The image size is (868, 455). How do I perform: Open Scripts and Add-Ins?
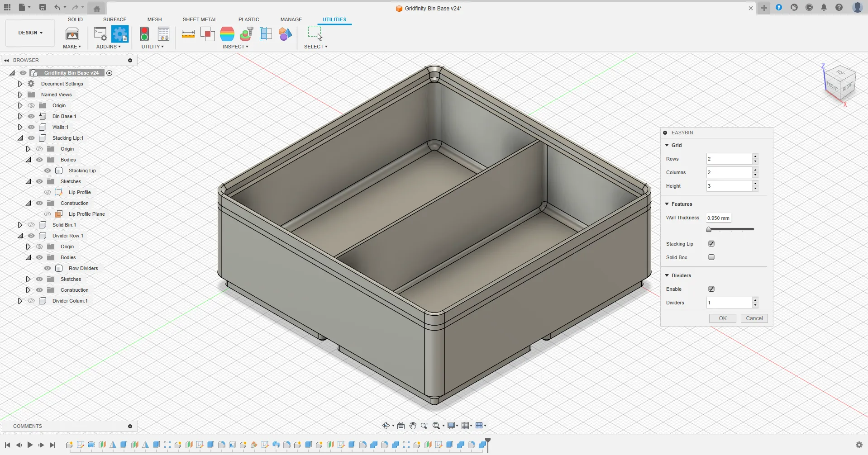point(120,34)
